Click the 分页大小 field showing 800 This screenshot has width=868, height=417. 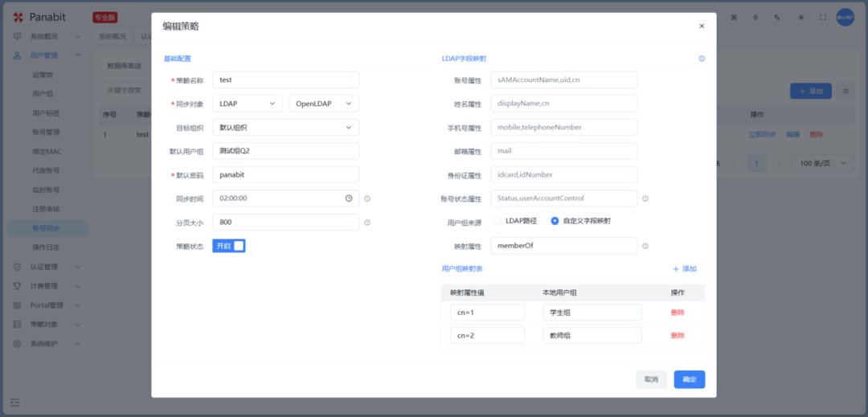[x=285, y=223]
